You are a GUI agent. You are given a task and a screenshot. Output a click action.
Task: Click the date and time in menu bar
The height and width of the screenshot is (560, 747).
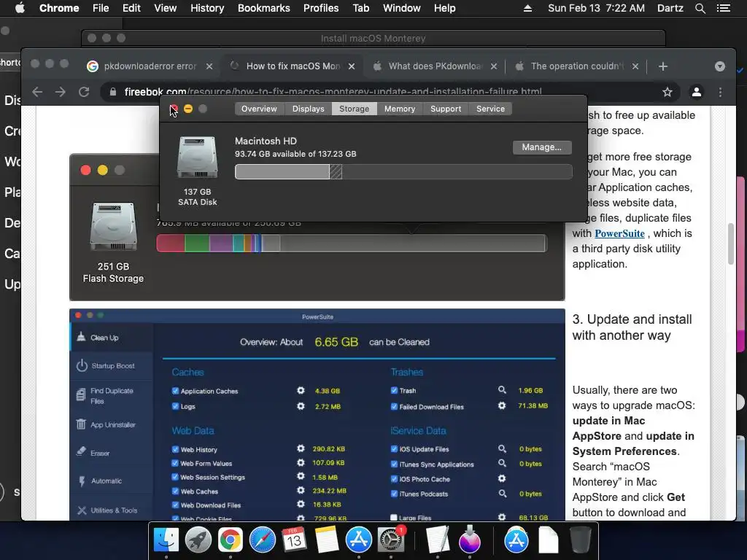coord(596,8)
